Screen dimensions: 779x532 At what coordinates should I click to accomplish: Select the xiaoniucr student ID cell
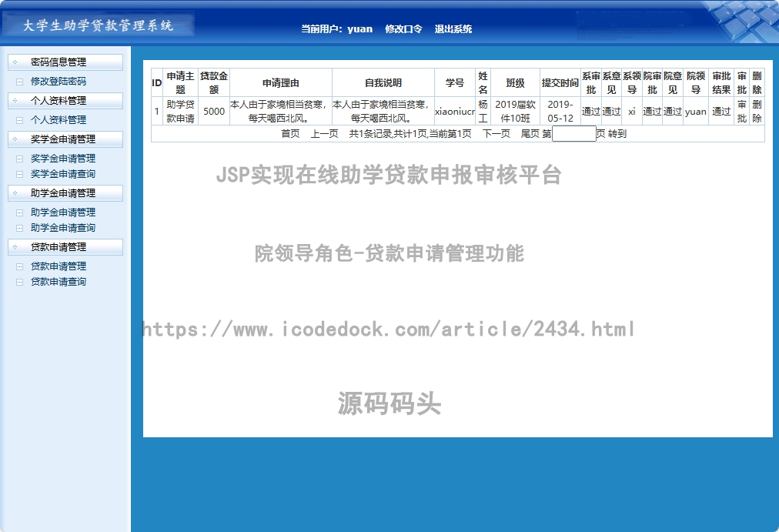(455, 112)
